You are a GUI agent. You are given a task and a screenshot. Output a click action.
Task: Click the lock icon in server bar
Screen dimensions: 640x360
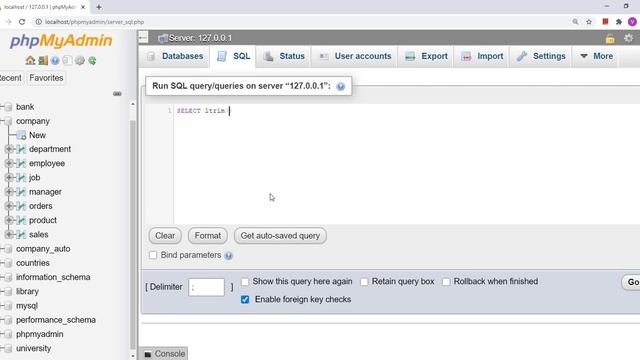610,38
